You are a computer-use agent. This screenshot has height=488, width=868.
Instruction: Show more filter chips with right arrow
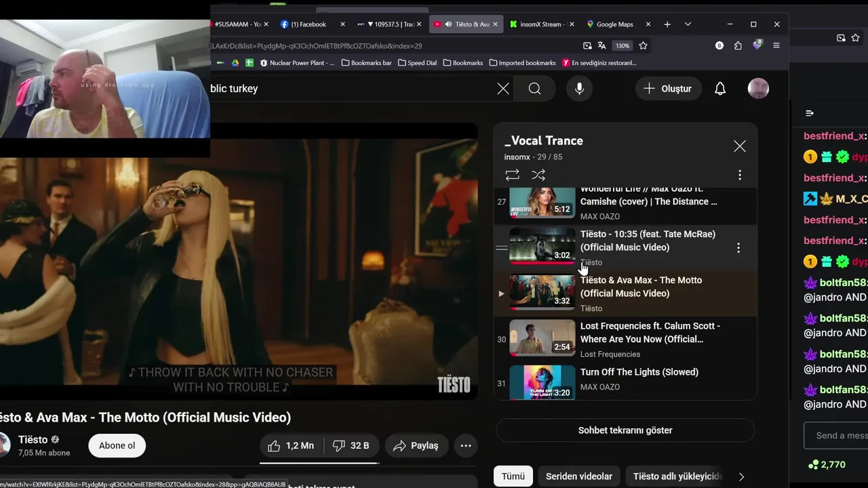pyautogui.click(x=741, y=476)
